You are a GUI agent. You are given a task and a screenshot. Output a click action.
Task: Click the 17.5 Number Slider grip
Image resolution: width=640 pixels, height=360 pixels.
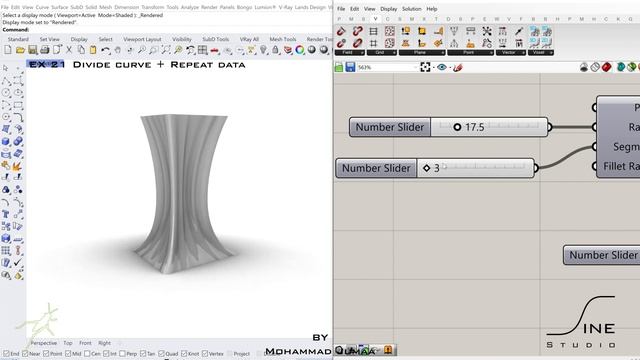point(457,127)
